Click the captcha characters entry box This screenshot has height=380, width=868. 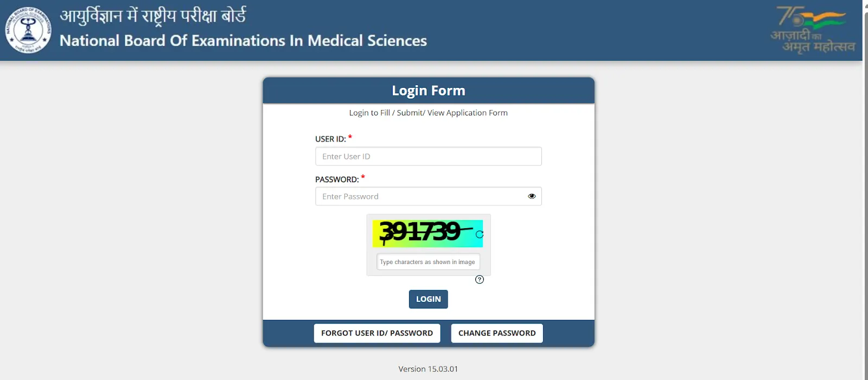428,261
